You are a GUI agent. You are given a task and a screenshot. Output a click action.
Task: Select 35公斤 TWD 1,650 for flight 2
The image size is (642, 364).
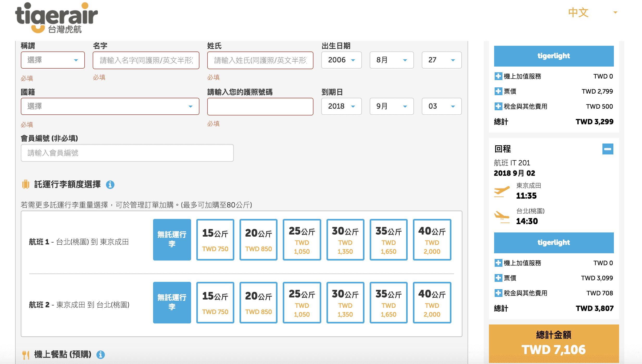tap(388, 303)
